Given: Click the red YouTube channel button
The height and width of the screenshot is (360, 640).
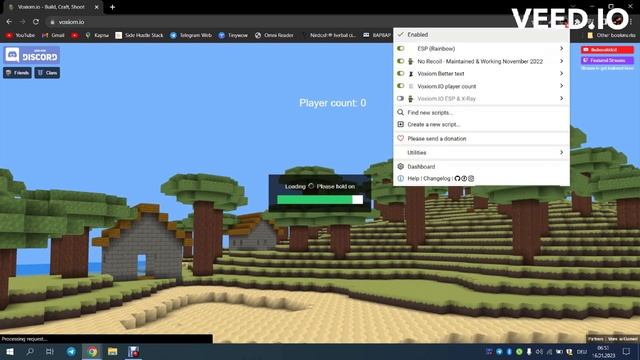Looking at the screenshot, I should [x=607, y=50].
